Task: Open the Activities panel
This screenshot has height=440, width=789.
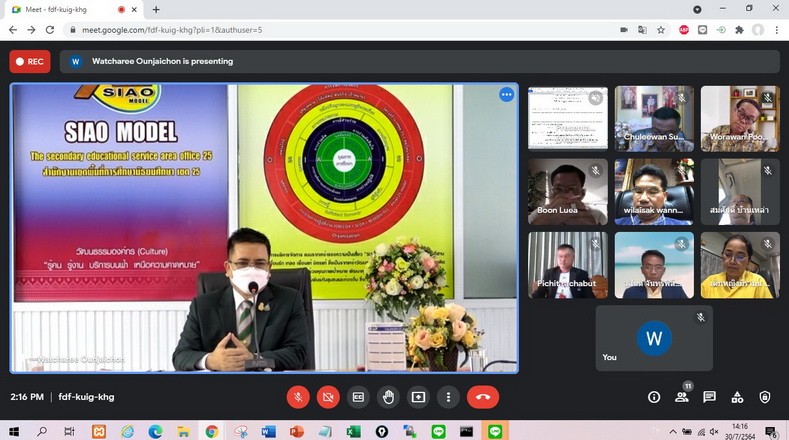Action: (737, 397)
